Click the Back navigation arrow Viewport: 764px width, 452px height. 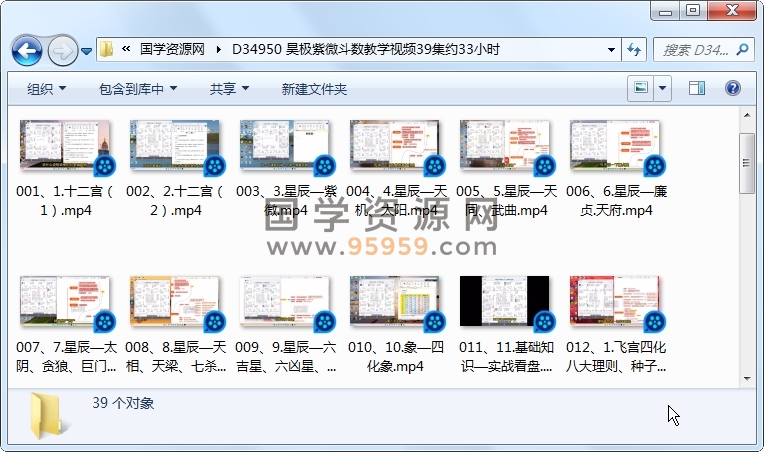click(x=27, y=50)
